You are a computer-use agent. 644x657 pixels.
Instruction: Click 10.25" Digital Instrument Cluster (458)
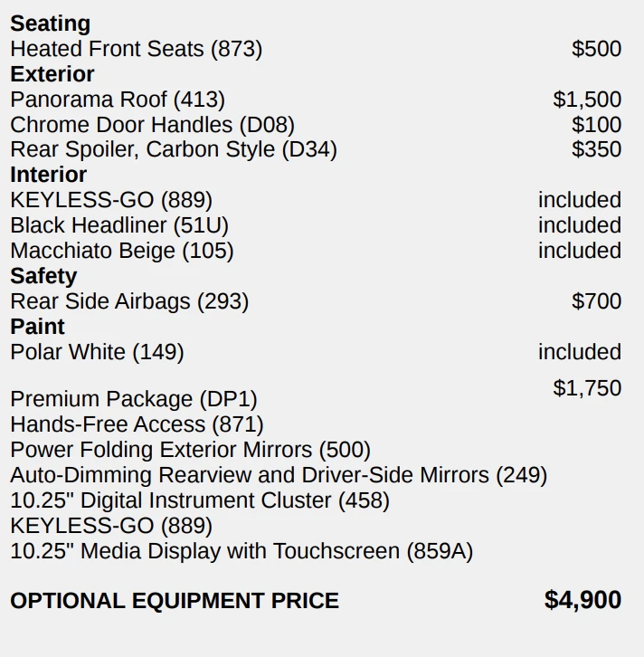point(200,500)
